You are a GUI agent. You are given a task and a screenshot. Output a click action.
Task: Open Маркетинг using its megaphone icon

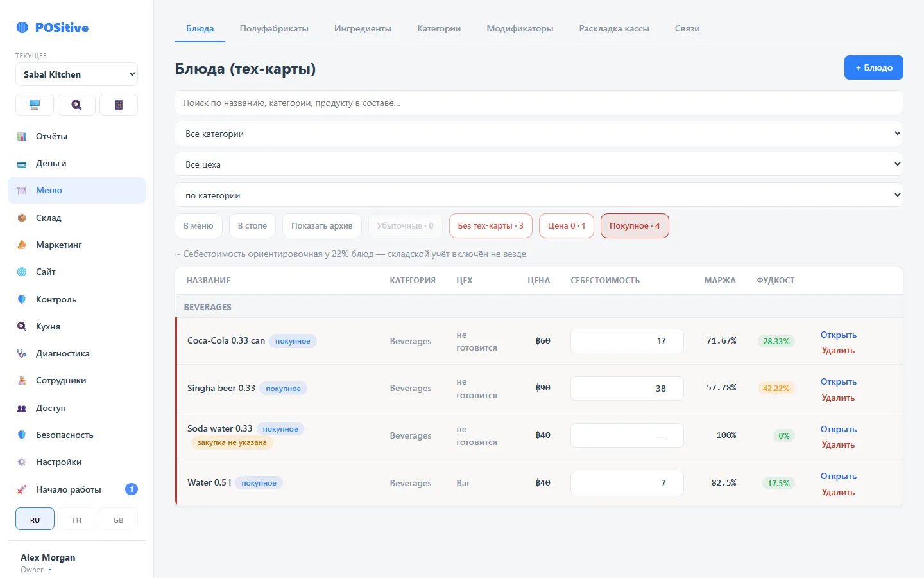(22, 245)
